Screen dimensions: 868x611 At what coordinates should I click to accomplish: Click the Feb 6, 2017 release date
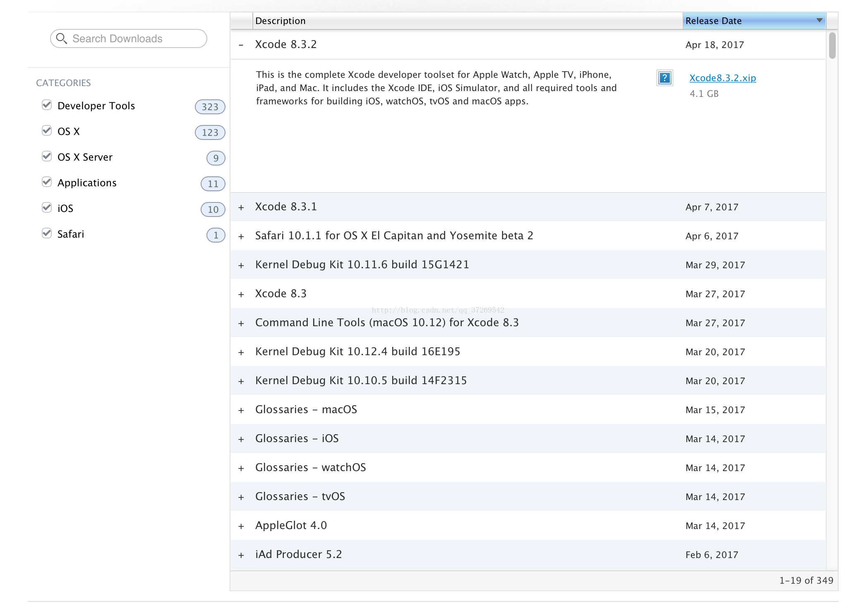pos(712,555)
